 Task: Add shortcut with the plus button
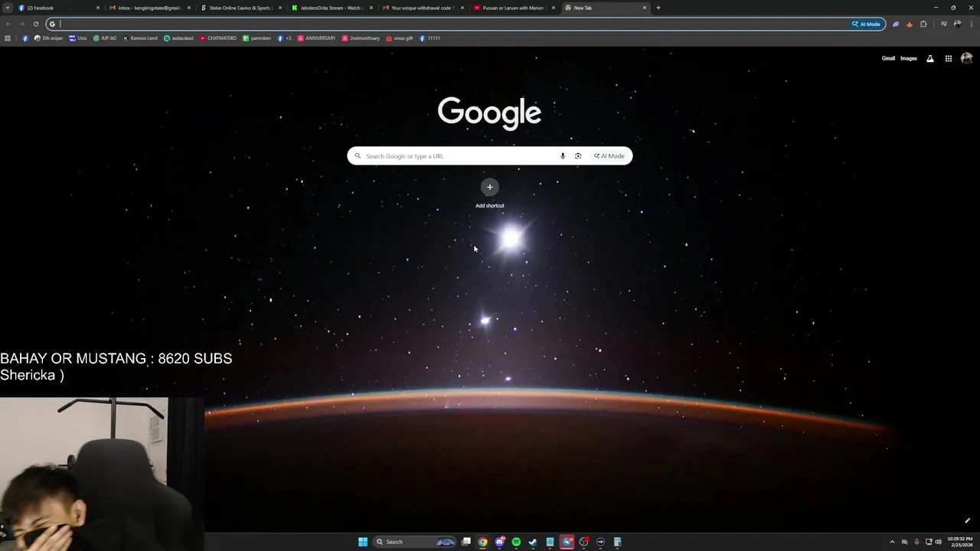pyautogui.click(x=490, y=187)
